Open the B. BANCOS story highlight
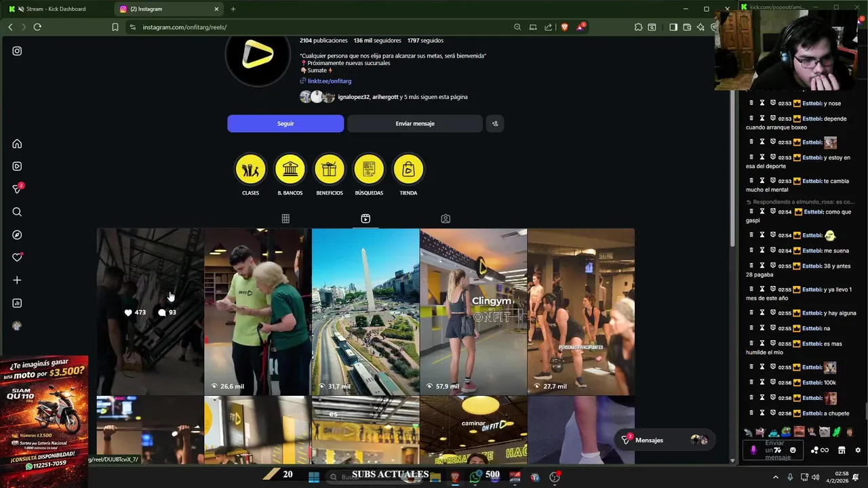Viewport: 868px width, 488px height. 290,169
